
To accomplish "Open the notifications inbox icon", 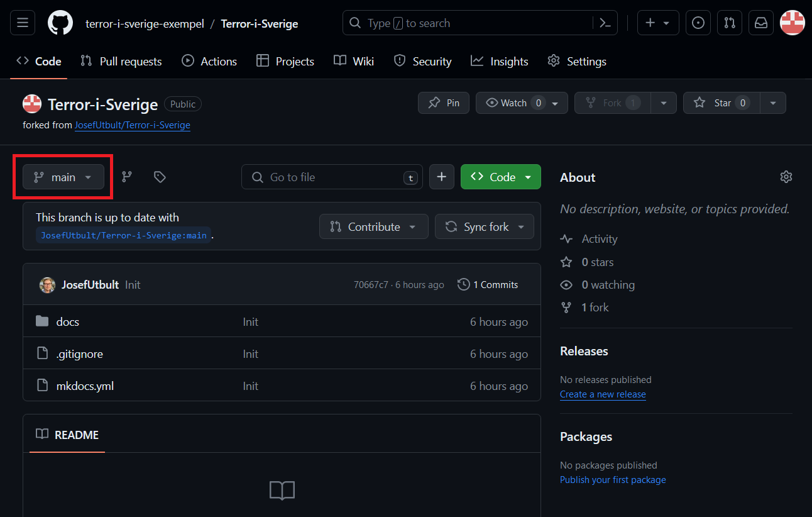I will click(760, 23).
